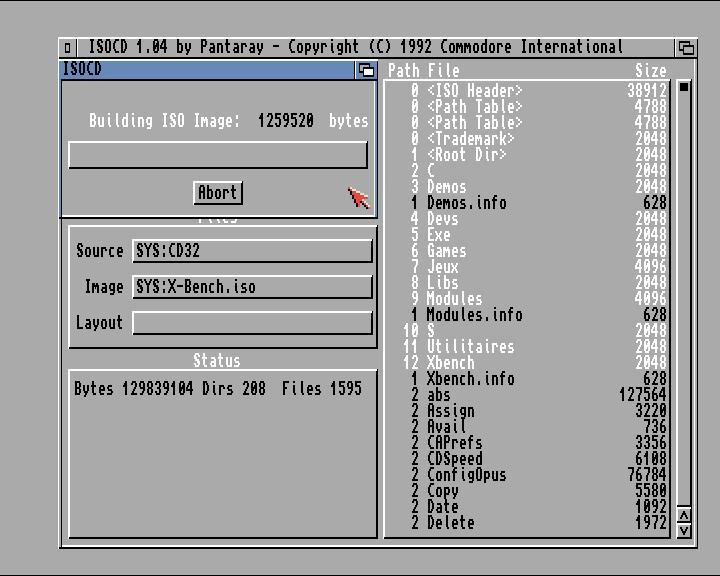Click the ISOCD 1.04 window title bar
Image resolution: width=720 pixels, height=576 pixels.
(x=375, y=47)
